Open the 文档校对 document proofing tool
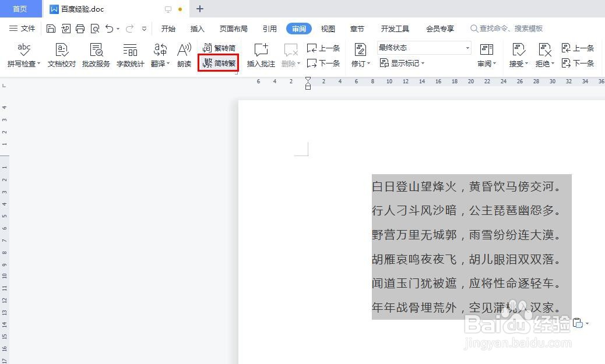 (x=61, y=55)
